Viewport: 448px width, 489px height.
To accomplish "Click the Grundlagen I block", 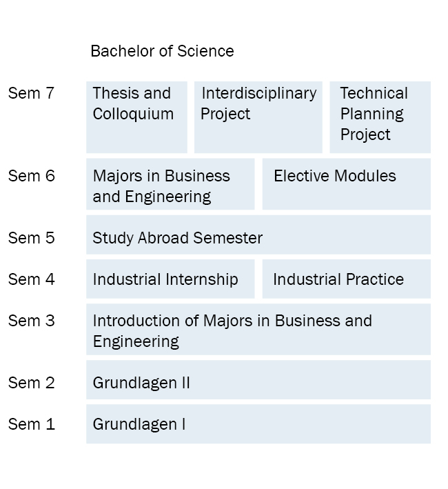I will coord(258,424).
